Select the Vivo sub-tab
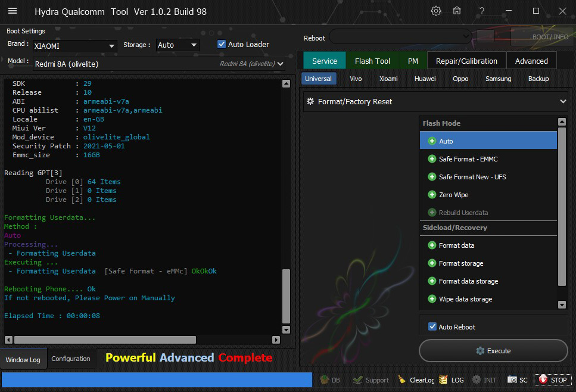The width and height of the screenshot is (576, 392). point(356,79)
